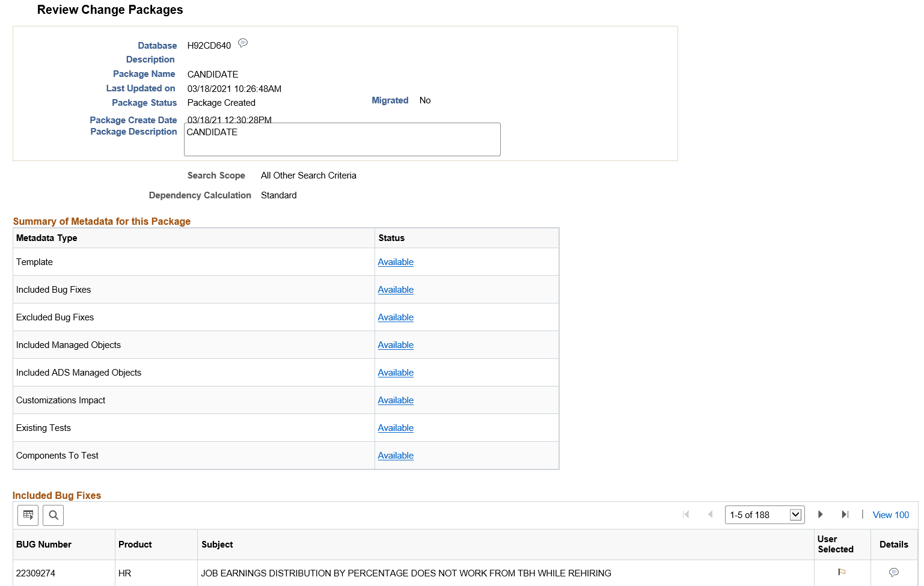Click the Included ADS Managed Objects row label
Screen dimensions: 924x586
coord(79,373)
